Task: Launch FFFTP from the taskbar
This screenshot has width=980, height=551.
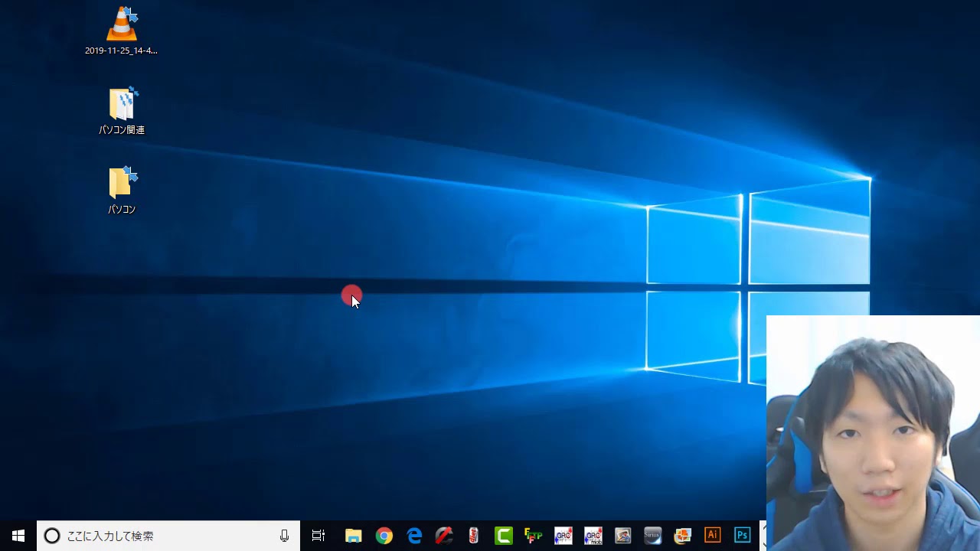Action: (x=534, y=536)
